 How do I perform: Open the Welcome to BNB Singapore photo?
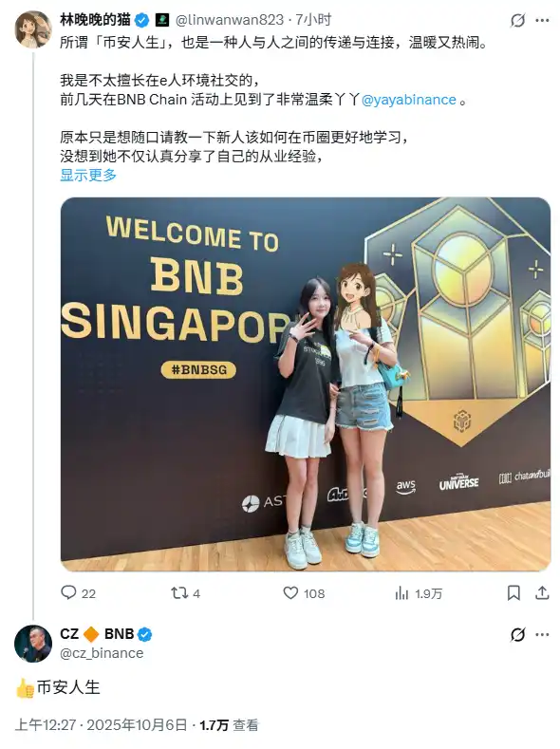[x=306, y=384]
